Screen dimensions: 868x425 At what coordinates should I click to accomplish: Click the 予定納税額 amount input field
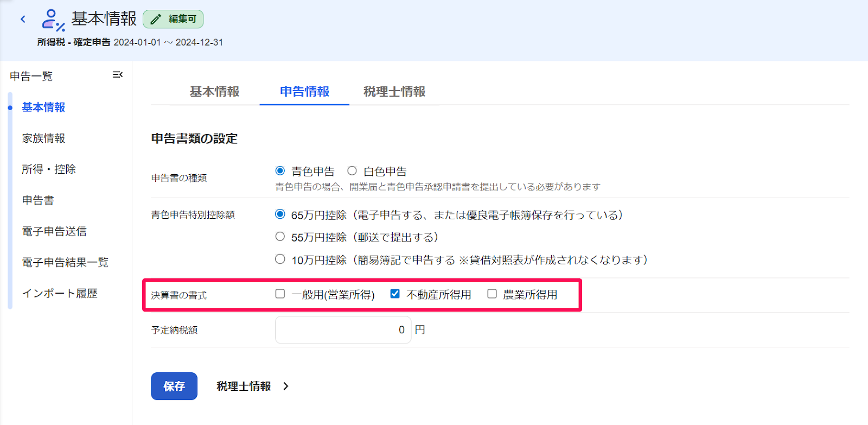343,329
